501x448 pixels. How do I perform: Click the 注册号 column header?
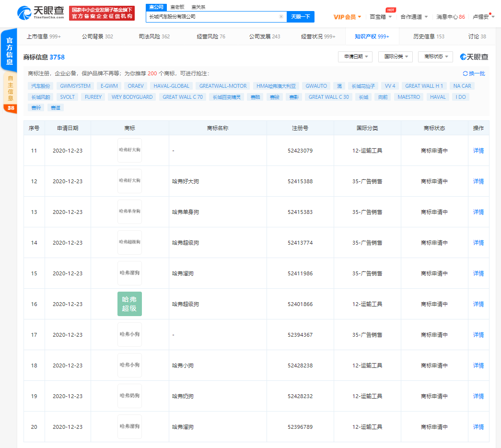tap(300, 128)
